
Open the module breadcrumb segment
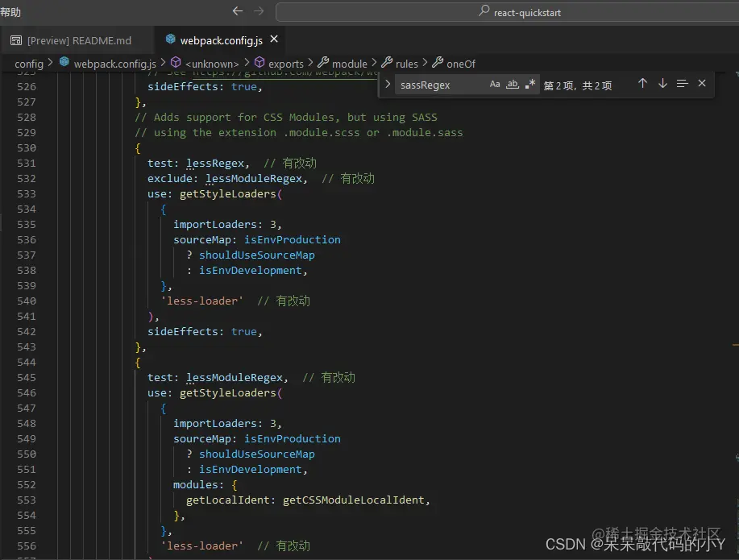point(349,64)
